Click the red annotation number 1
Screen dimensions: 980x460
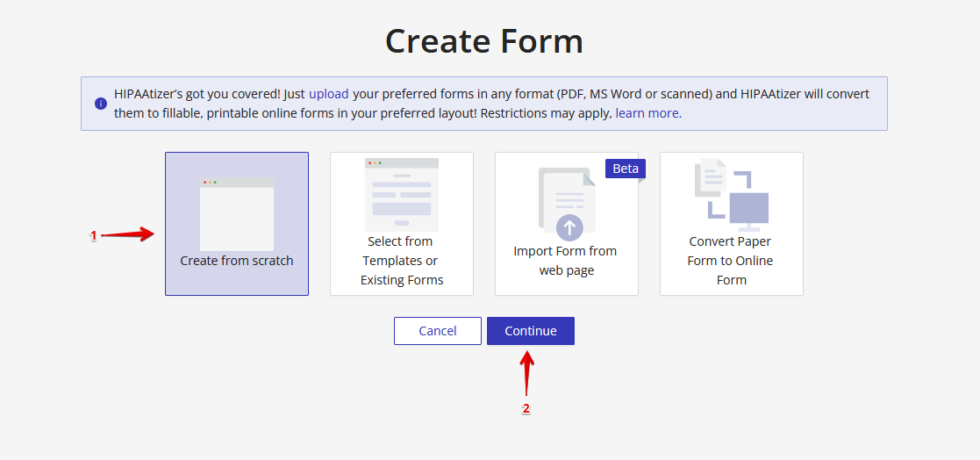(x=93, y=235)
